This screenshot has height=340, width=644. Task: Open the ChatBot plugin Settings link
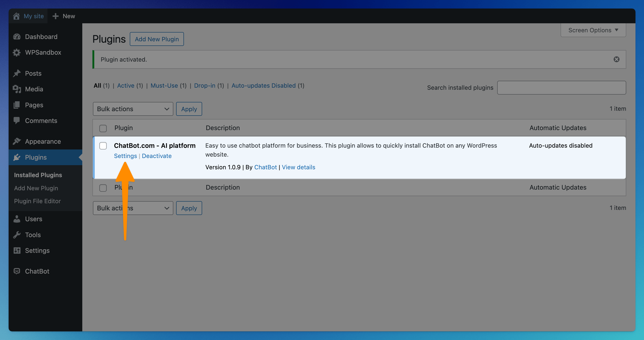tap(125, 156)
